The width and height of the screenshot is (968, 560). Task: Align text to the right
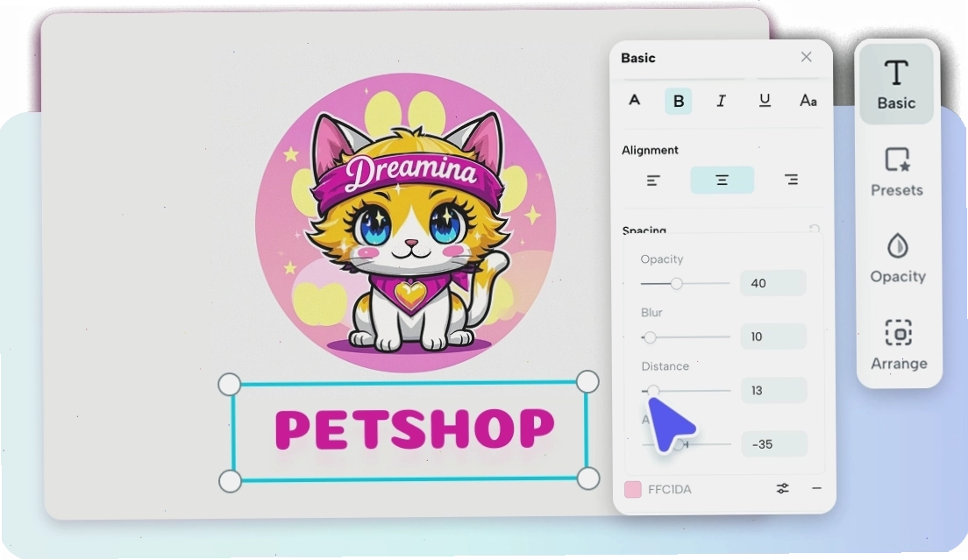[x=792, y=180]
